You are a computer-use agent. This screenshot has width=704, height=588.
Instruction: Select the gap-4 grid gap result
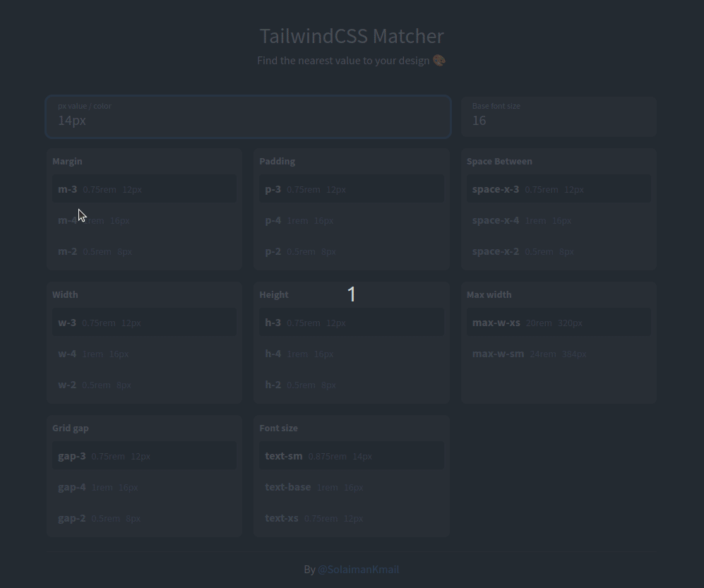click(x=144, y=487)
